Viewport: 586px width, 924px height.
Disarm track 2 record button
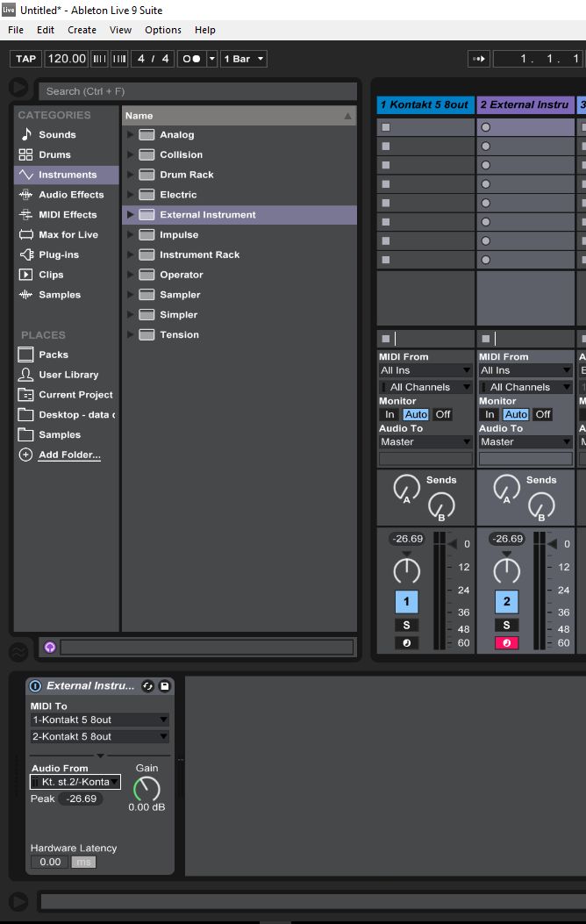[506, 643]
